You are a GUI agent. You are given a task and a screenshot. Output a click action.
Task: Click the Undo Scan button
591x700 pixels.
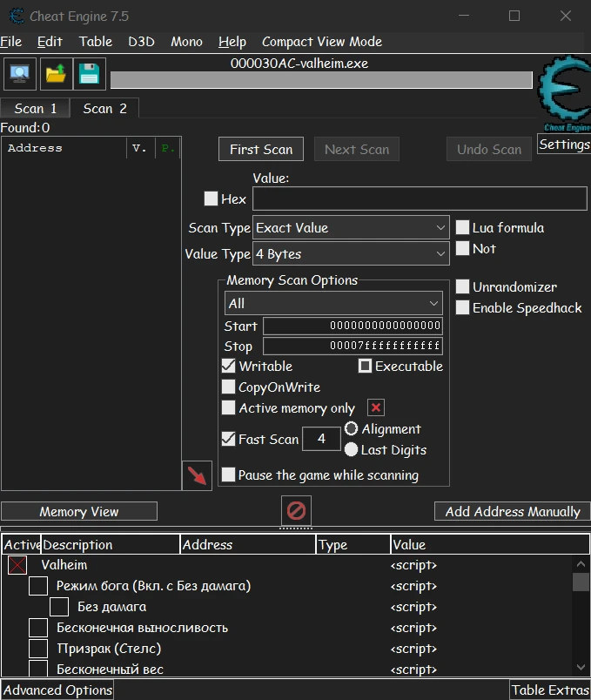tap(489, 149)
